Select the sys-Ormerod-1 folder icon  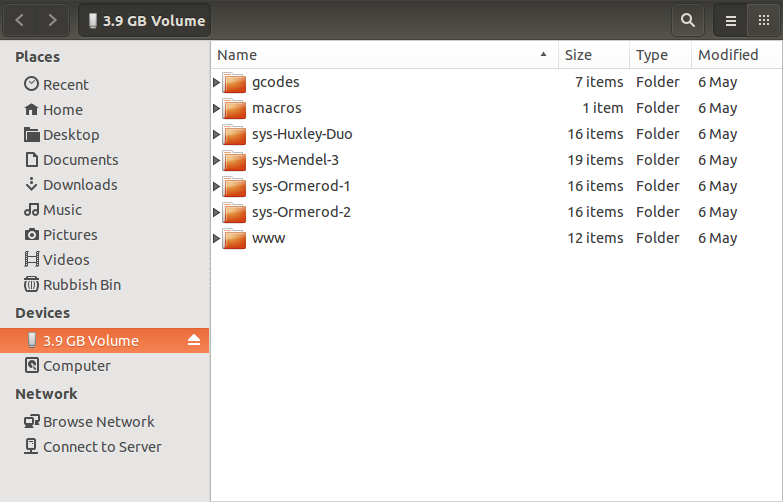(234, 186)
